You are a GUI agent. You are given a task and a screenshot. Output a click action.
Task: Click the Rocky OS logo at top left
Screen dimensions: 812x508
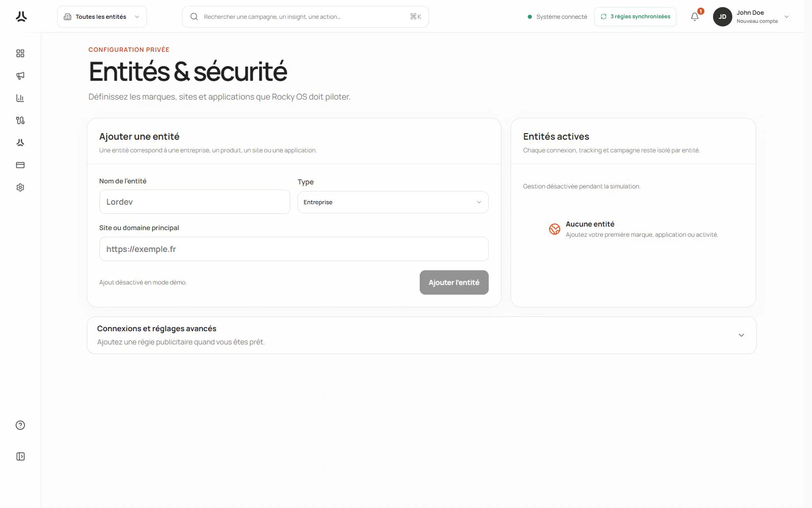[x=21, y=17]
